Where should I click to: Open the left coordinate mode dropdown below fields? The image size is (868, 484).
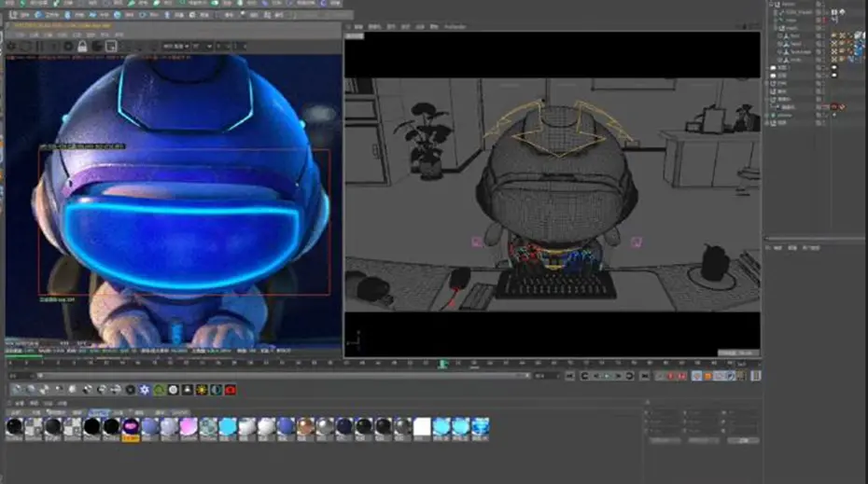(x=665, y=440)
